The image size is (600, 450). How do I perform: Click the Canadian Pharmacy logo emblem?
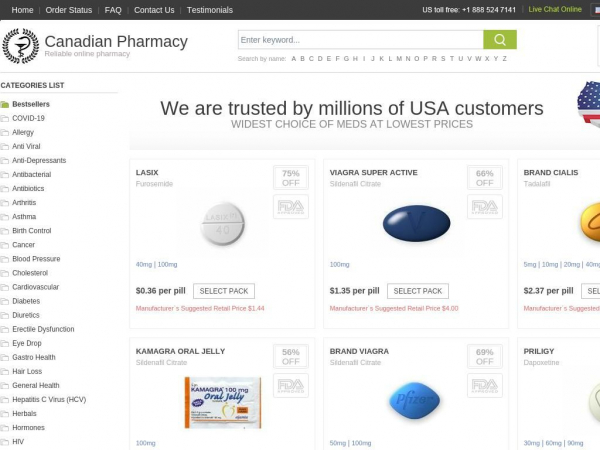point(21,46)
